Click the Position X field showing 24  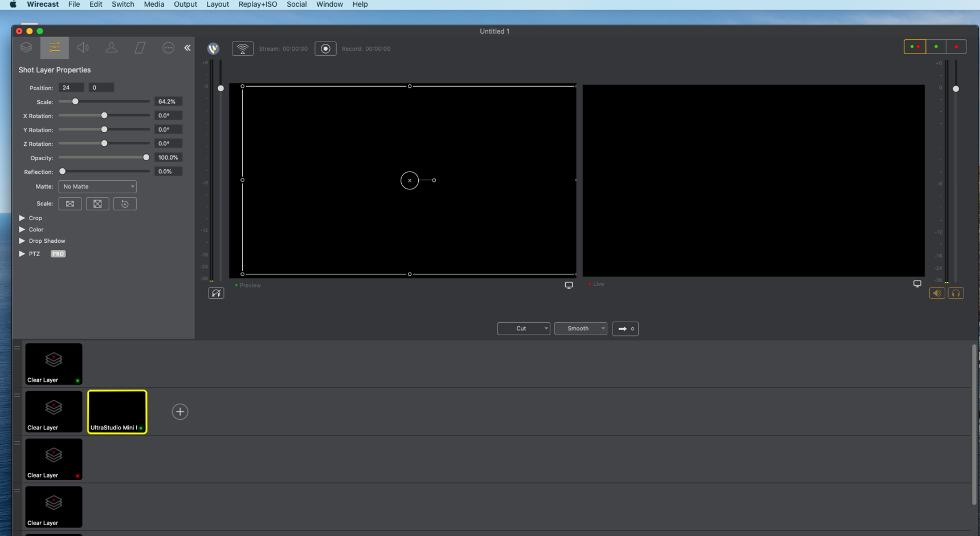[x=71, y=87]
